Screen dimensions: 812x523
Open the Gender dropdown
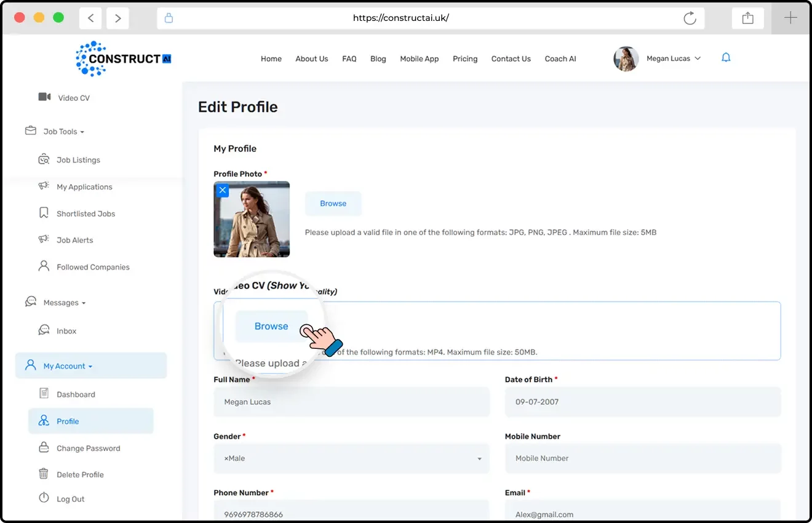[351, 458]
